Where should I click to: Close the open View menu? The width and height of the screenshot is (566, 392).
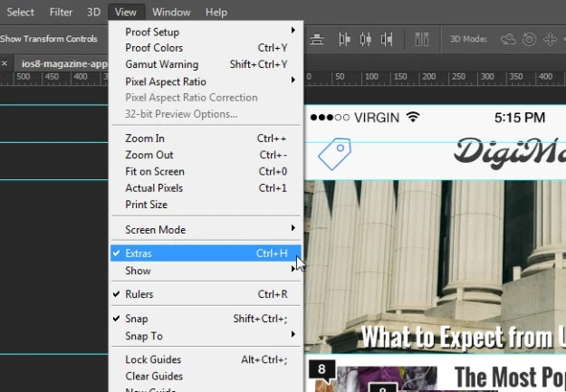126,12
